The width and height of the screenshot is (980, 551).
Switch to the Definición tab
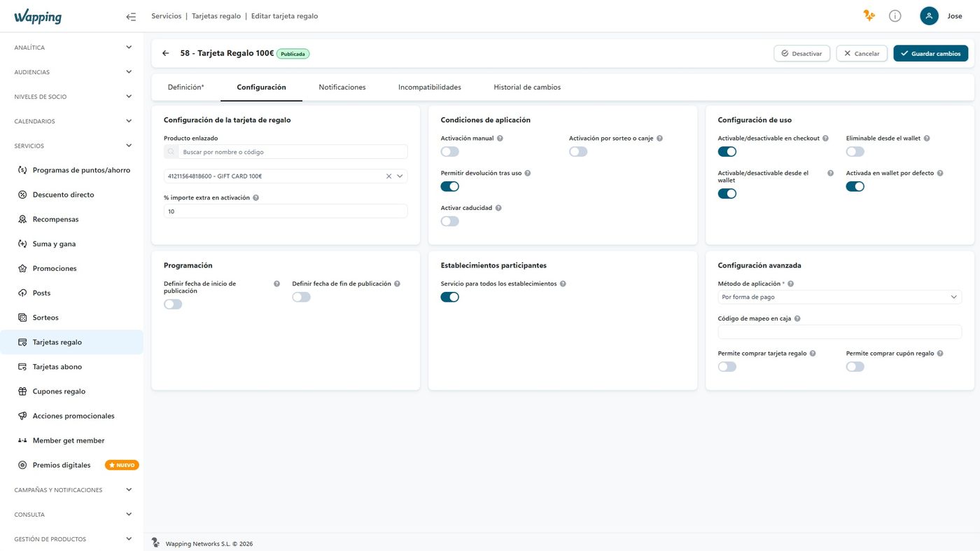pos(186,88)
